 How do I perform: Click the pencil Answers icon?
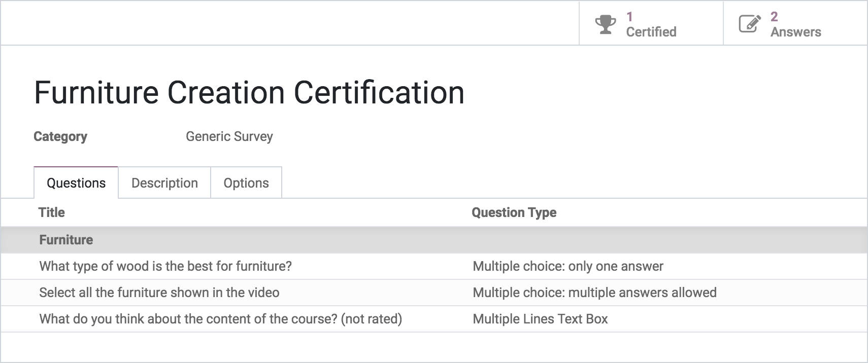(x=750, y=23)
